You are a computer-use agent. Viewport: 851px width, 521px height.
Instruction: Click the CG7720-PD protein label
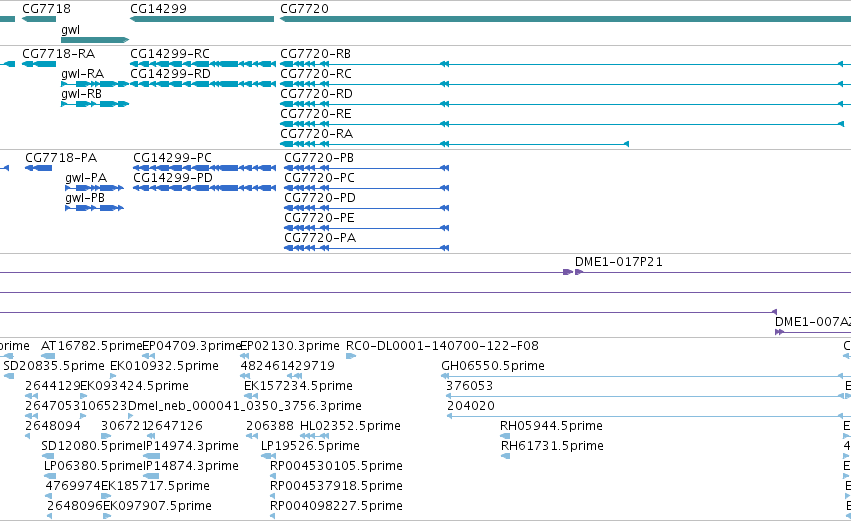pos(320,198)
